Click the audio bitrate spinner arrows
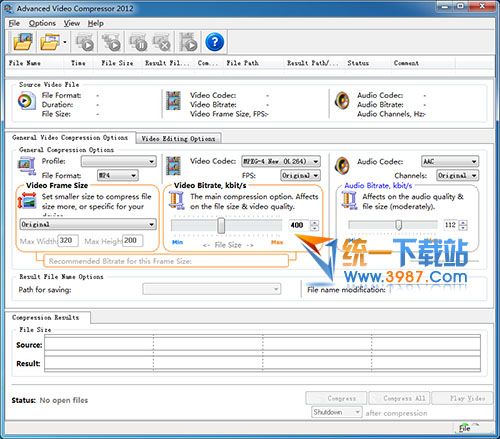 pos(463,225)
